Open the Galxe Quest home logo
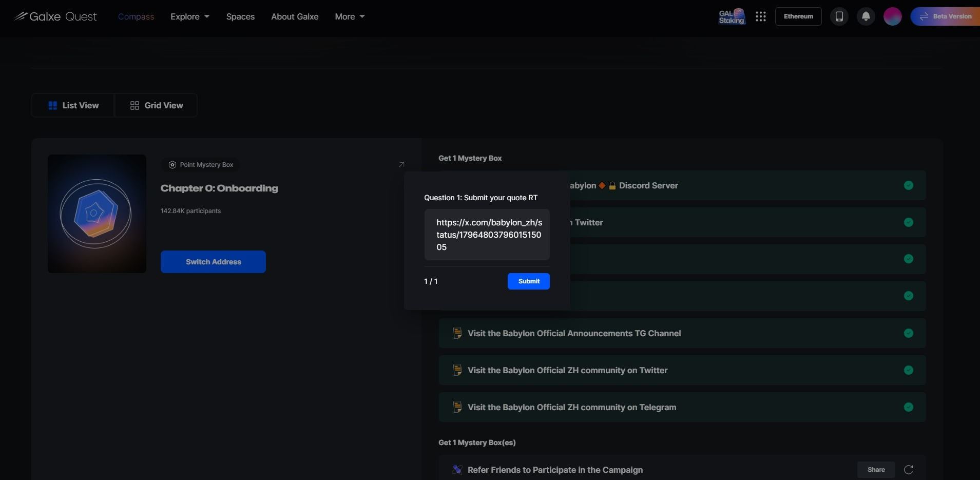Viewport: 980px width, 480px height. (x=55, y=16)
